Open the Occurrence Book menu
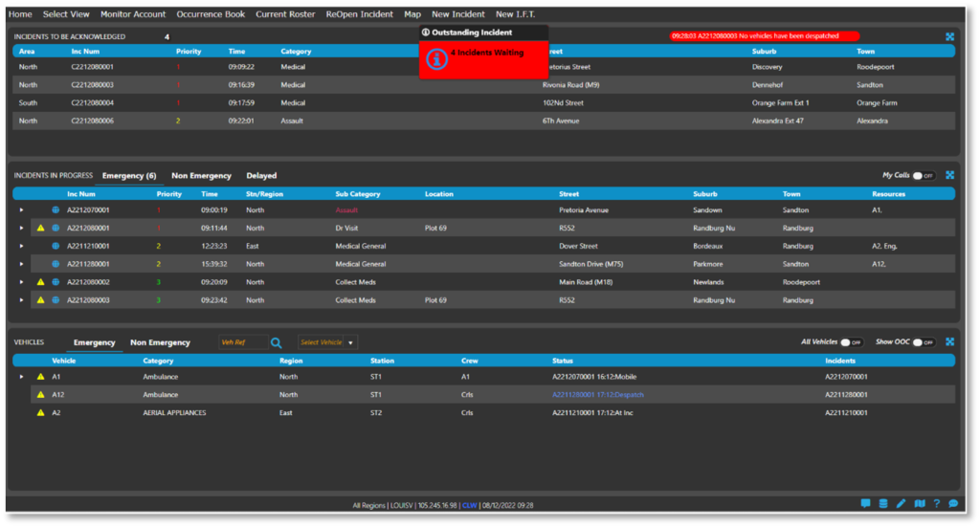 coord(211,14)
